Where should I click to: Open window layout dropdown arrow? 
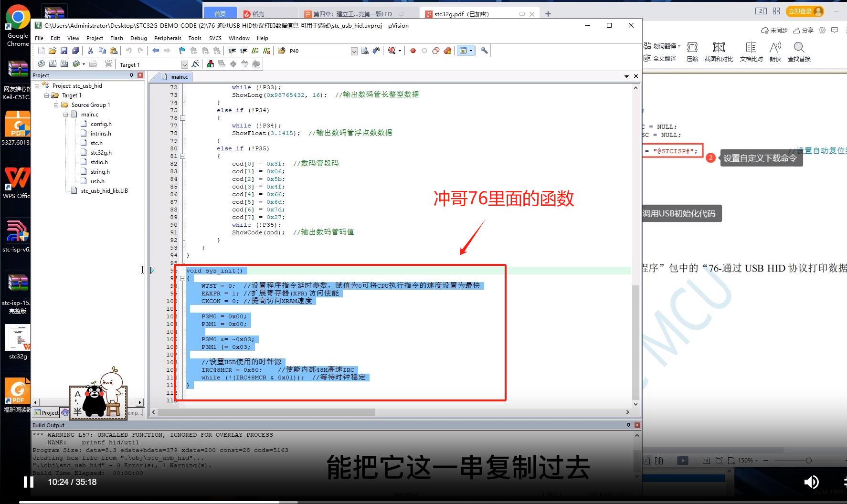coord(471,51)
